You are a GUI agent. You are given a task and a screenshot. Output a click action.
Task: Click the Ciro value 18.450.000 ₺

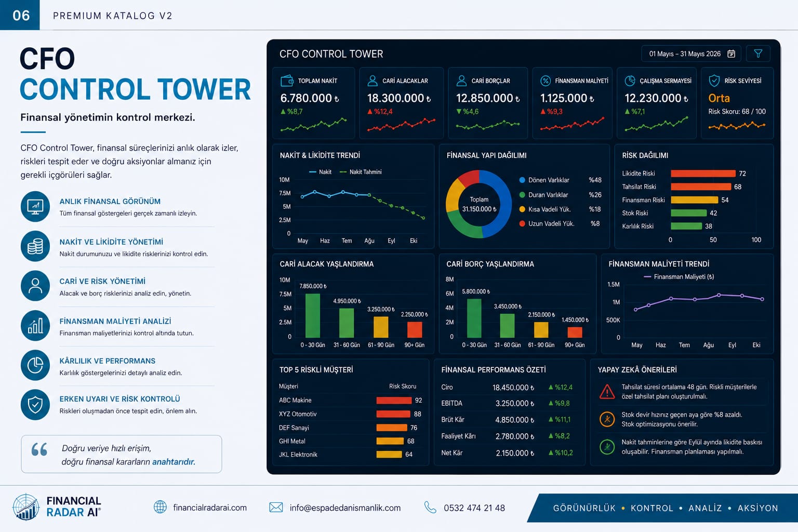513,388
